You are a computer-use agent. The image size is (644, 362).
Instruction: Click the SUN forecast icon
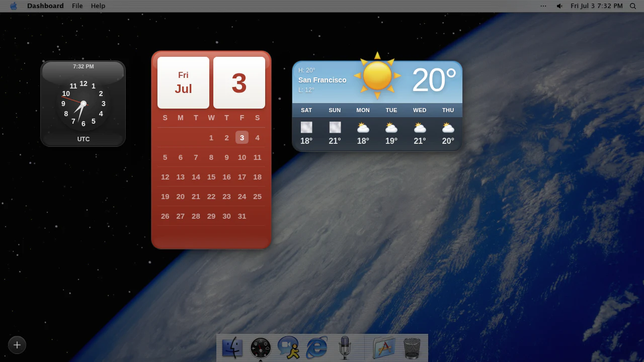(335, 127)
